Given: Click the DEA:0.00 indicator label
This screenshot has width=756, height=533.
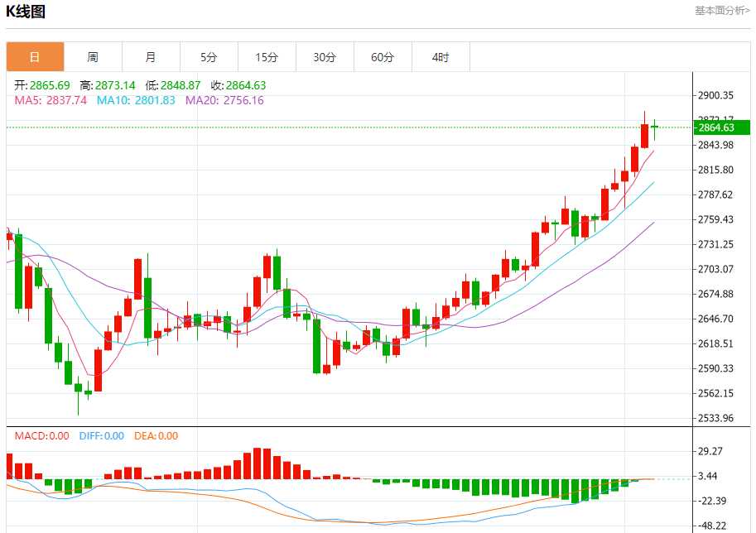Looking at the screenshot, I should [x=156, y=435].
